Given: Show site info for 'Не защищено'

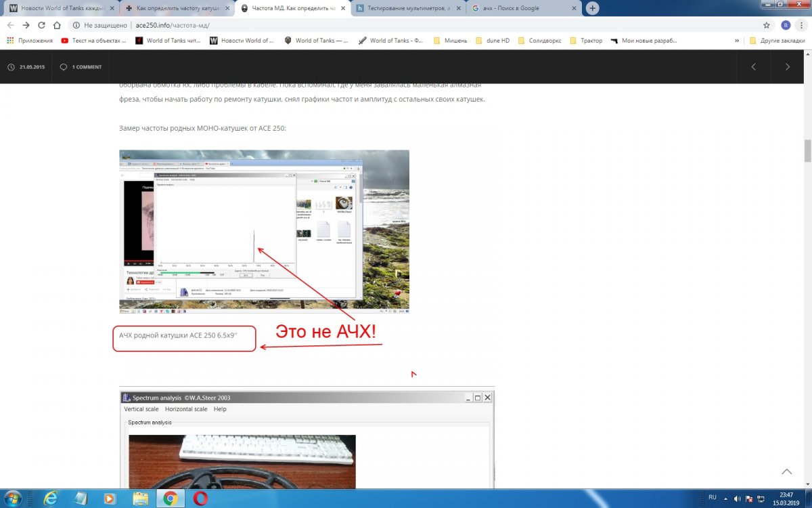Looking at the screenshot, I should (x=101, y=25).
